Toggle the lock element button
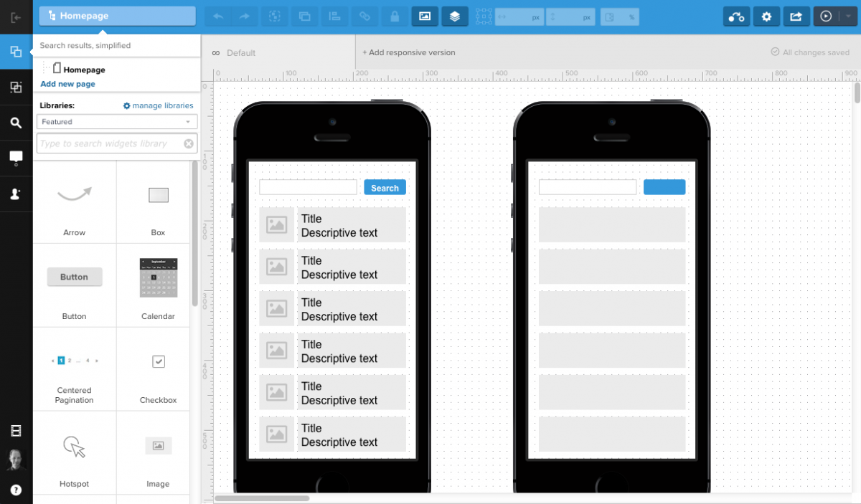Screen dimensions: 861x504 pos(394,16)
